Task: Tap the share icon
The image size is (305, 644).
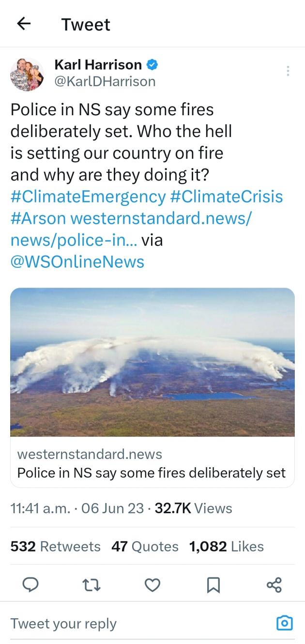Action: [274, 585]
